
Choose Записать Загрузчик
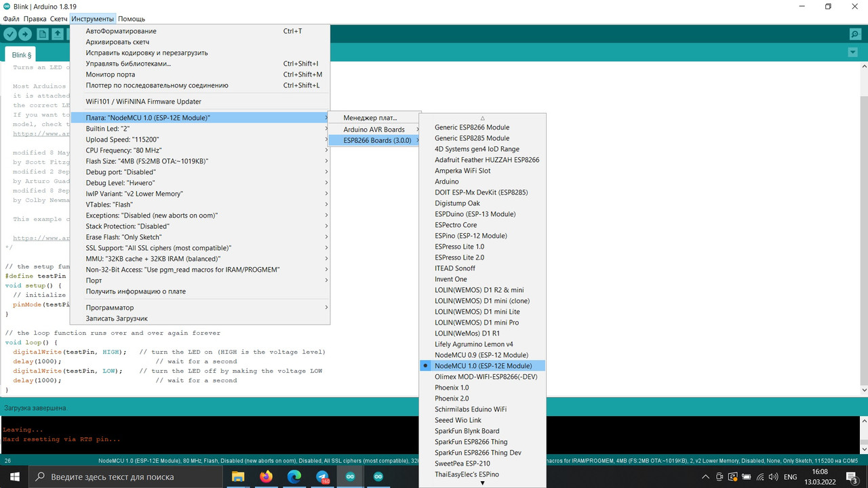pos(200,319)
